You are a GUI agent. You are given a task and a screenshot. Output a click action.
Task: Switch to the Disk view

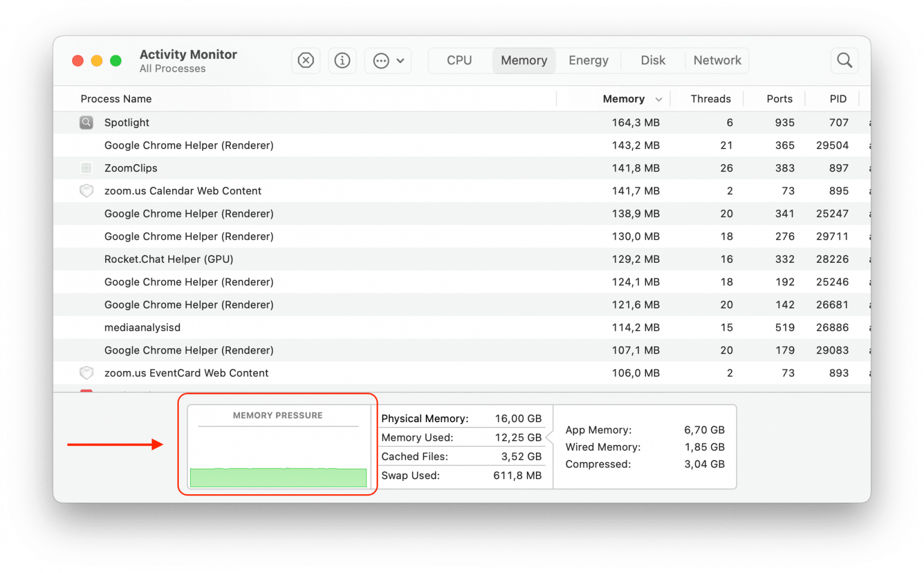coord(653,60)
